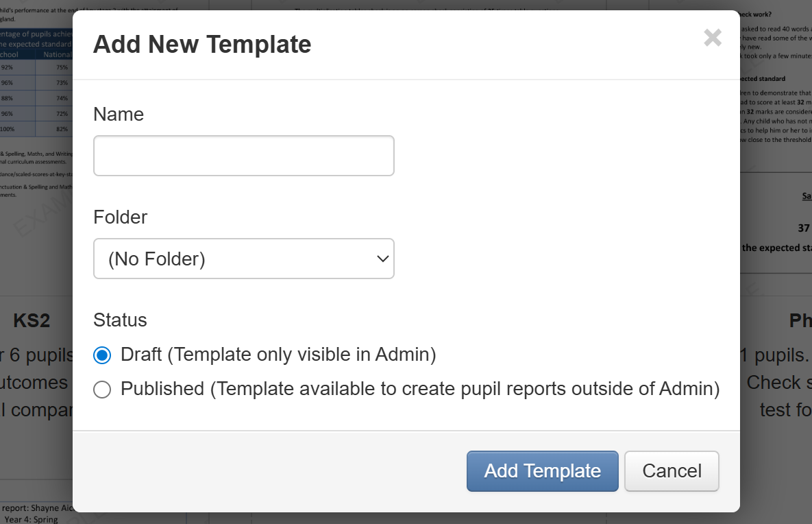This screenshot has width=812, height=524.
Task: Cancel adding the new template
Action: pyautogui.click(x=671, y=471)
